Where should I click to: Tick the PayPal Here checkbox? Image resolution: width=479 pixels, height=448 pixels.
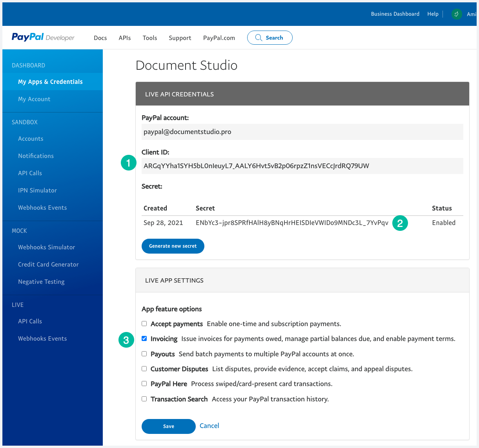point(144,384)
